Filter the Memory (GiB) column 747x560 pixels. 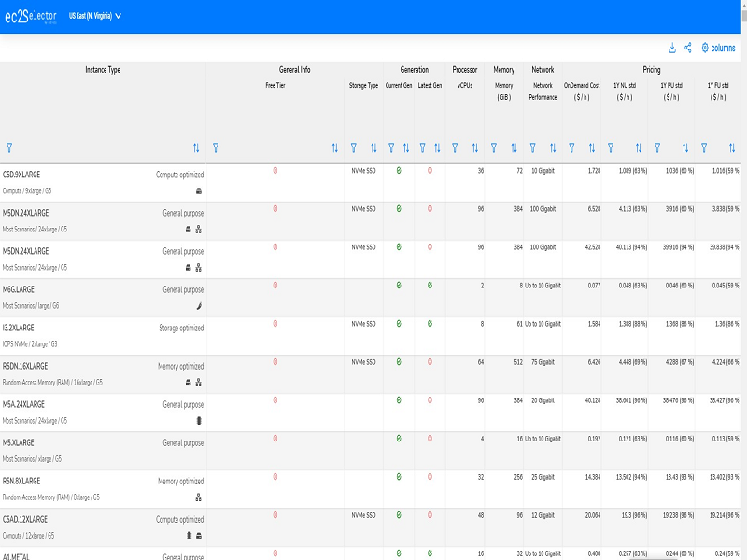pyautogui.click(x=494, y=148)
